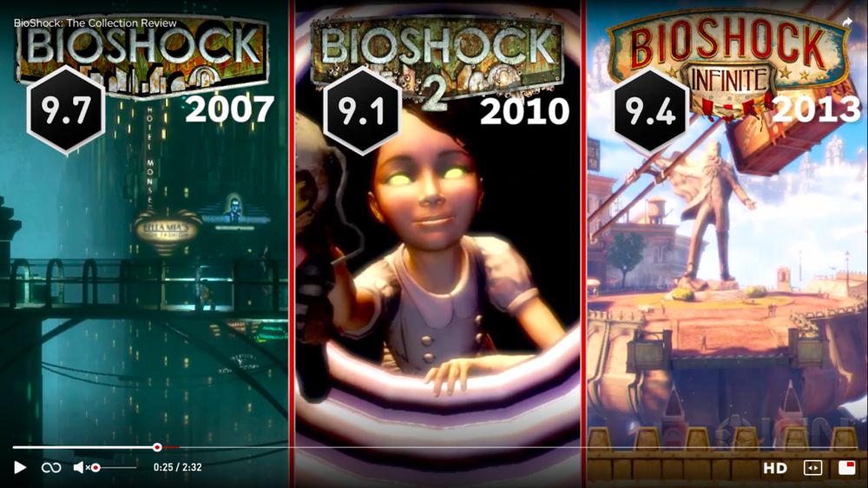Click the 9.7 score hexagon badge
Viewport: 868px width, 488px height.
coord(66,109)
